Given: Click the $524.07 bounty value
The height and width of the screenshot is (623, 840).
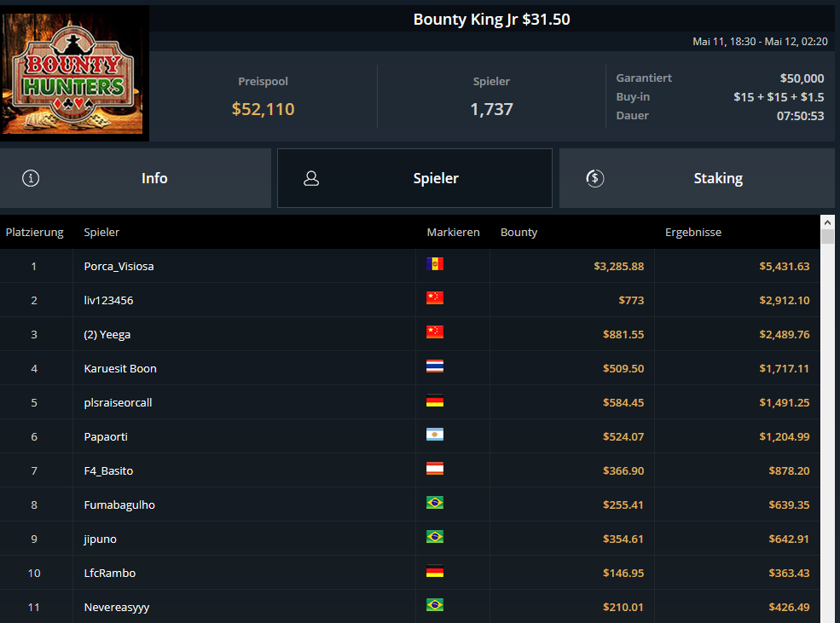Looking at the screenshot, I should coord(623,436).
